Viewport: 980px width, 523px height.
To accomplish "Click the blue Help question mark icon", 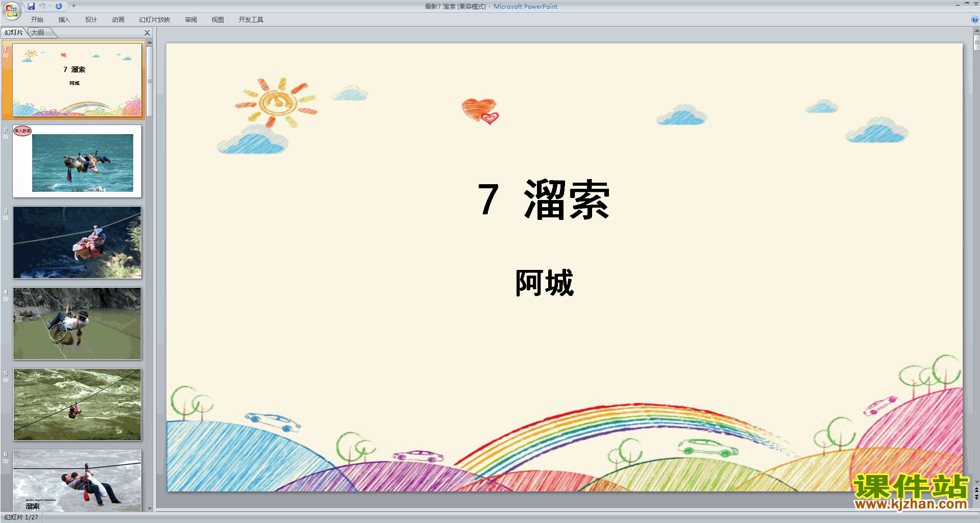I will tap(975, 20).
